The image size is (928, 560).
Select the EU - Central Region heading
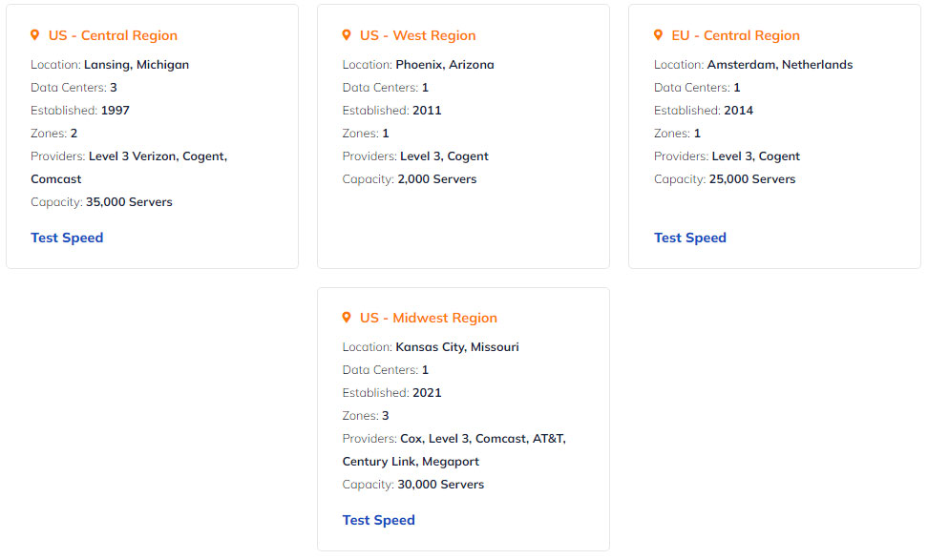736,35
